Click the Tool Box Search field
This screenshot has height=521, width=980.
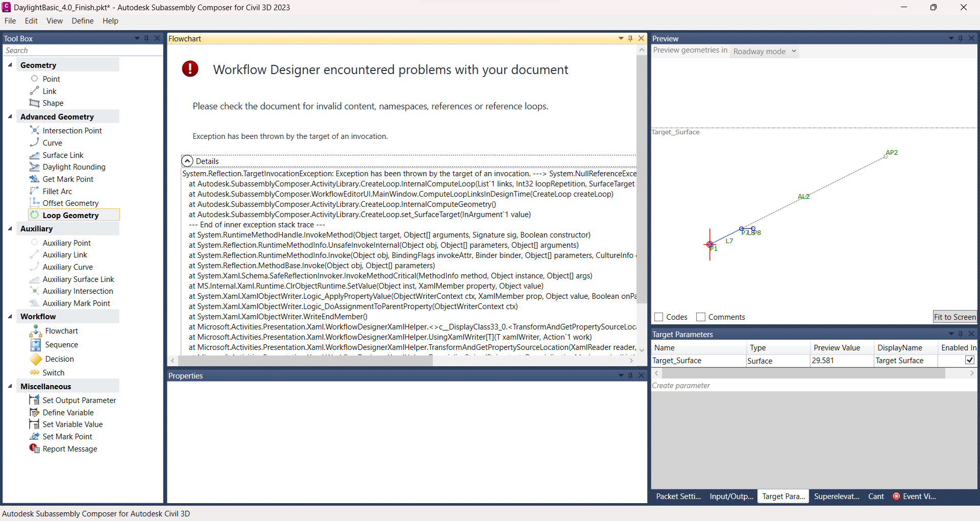pos(83,51)
